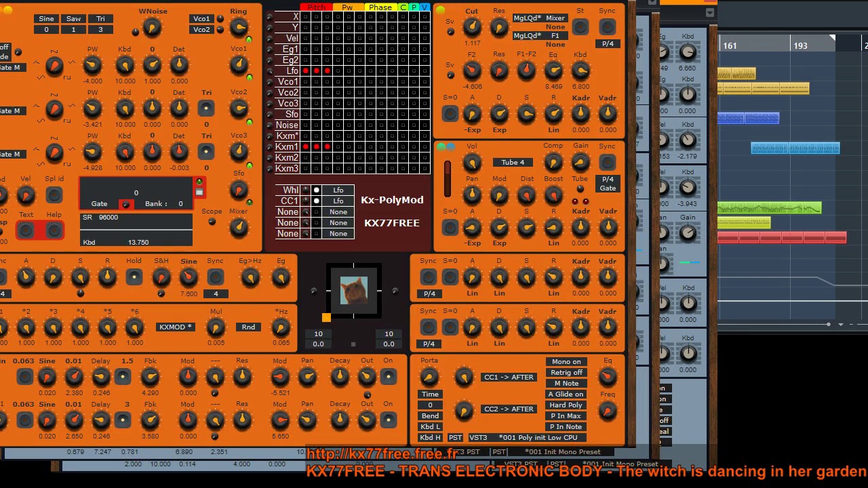Image resolution: width=868 pixels, height=488 pixels.
Task: Open the Whl destination Lfo selector
Action: [x=338, y=190]
